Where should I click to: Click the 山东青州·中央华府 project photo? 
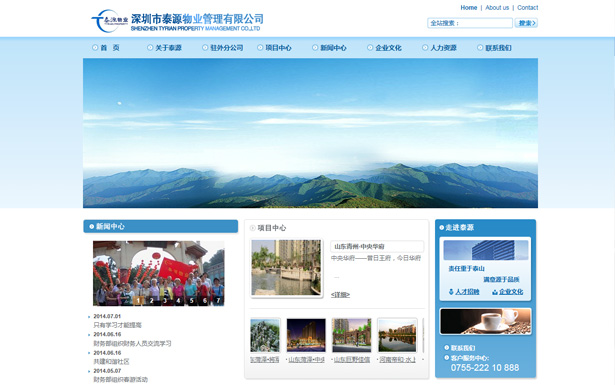tap(286, 268)
